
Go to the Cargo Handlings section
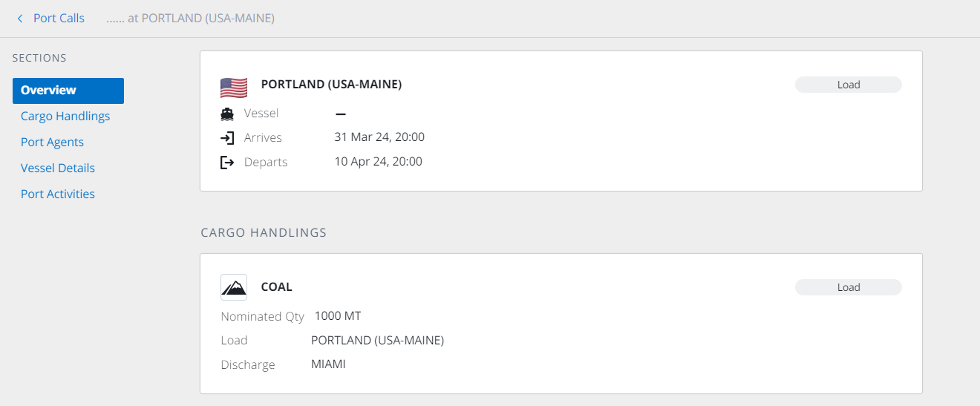(65, 116)
